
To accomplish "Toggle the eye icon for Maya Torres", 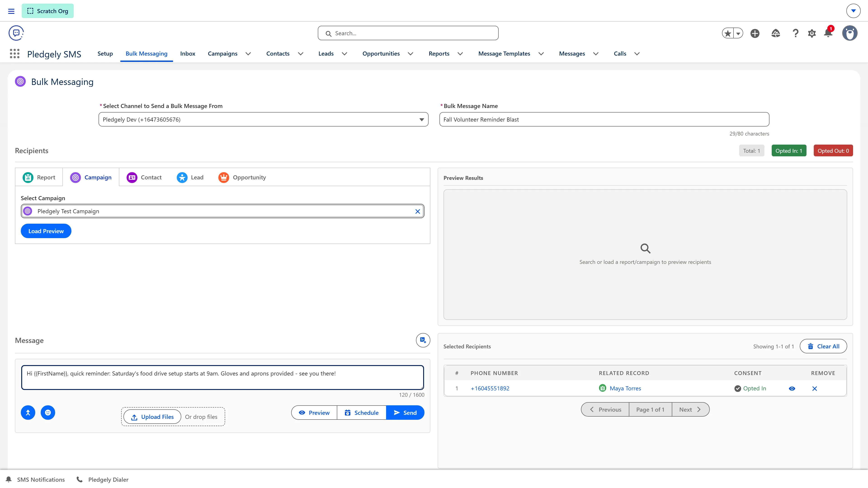I will [792, 389].
